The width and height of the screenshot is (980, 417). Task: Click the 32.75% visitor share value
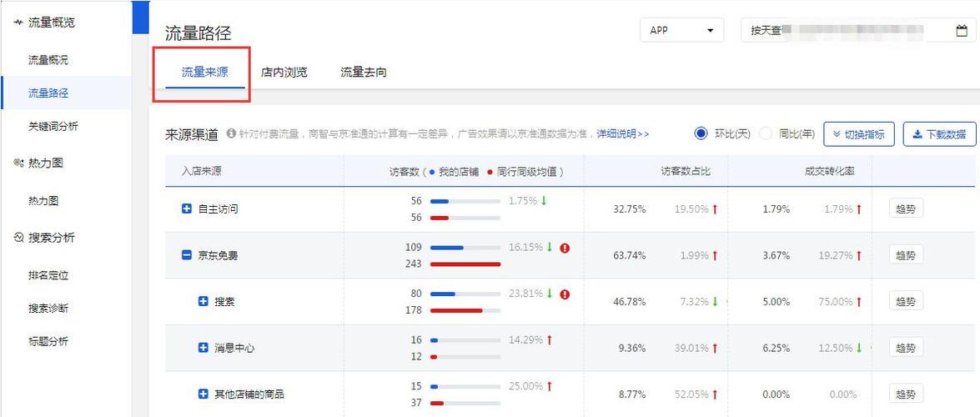(x=630, y=209)
